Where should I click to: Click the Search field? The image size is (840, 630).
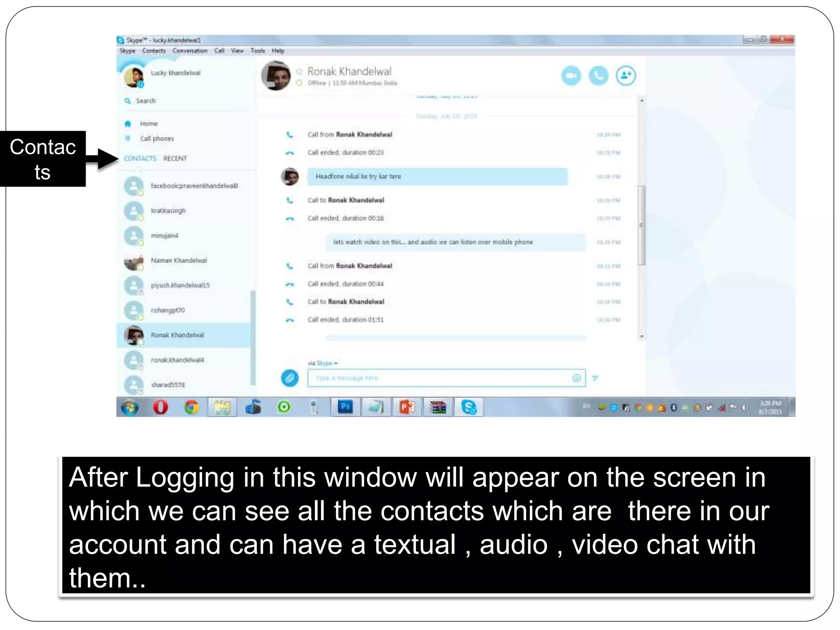(x=187, y=100)
